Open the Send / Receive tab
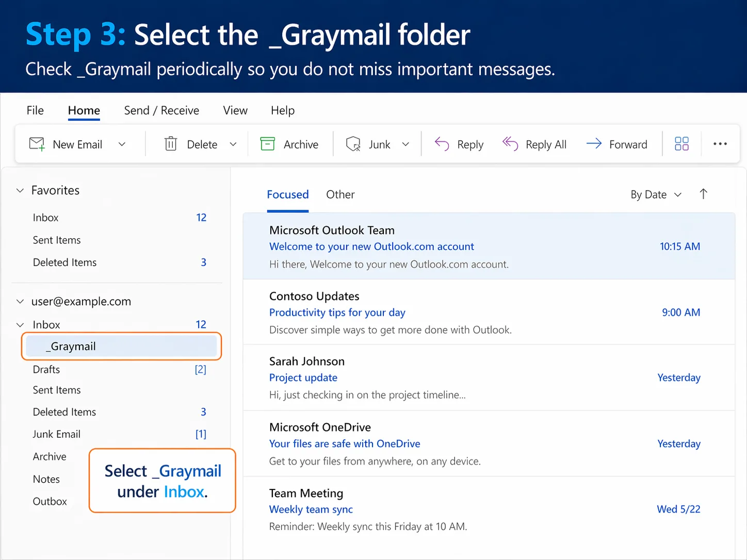 [161, 110]
